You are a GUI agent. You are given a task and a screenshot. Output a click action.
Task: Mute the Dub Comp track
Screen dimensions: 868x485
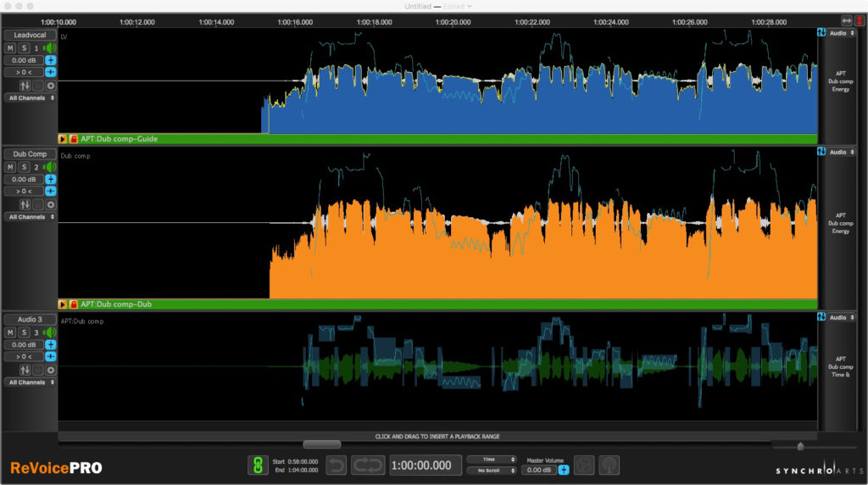(10, 167)
